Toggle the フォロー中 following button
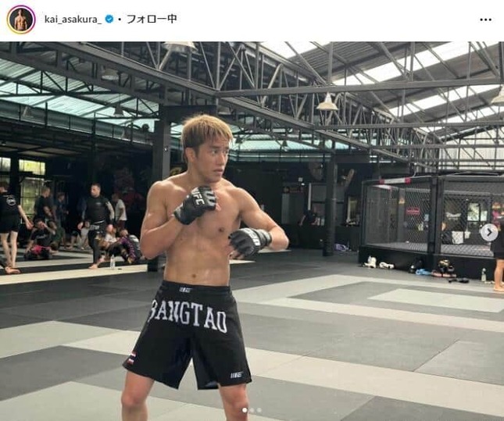The image size is (504, 421). (x=152, y=19)
